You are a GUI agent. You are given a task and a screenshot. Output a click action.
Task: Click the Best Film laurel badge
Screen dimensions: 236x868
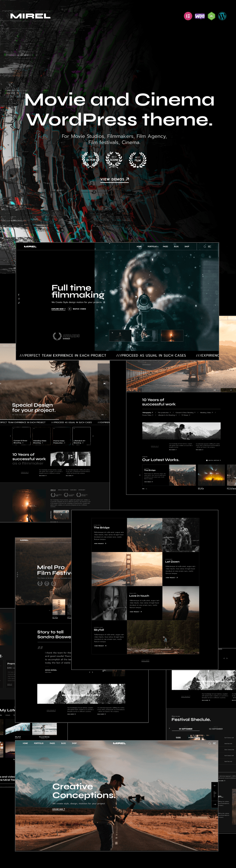coord(138,160)
